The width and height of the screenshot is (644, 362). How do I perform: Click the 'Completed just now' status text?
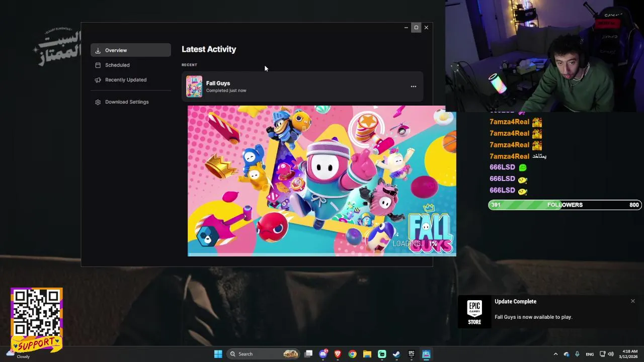coord(226,90)
